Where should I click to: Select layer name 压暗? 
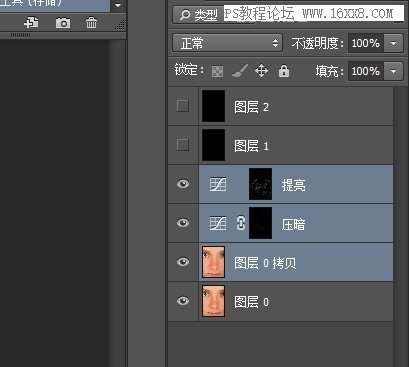293,224
